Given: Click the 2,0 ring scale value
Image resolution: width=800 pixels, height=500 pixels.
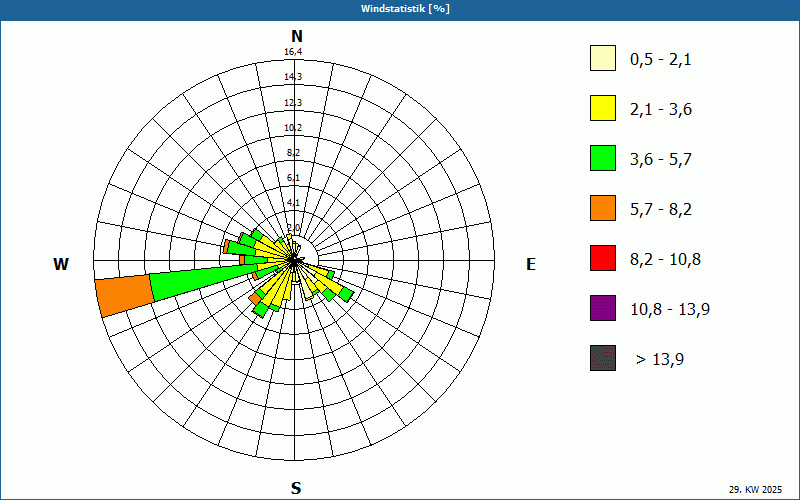Looking at the screenshot, I should pyautogui.click(x=293, y=228).
